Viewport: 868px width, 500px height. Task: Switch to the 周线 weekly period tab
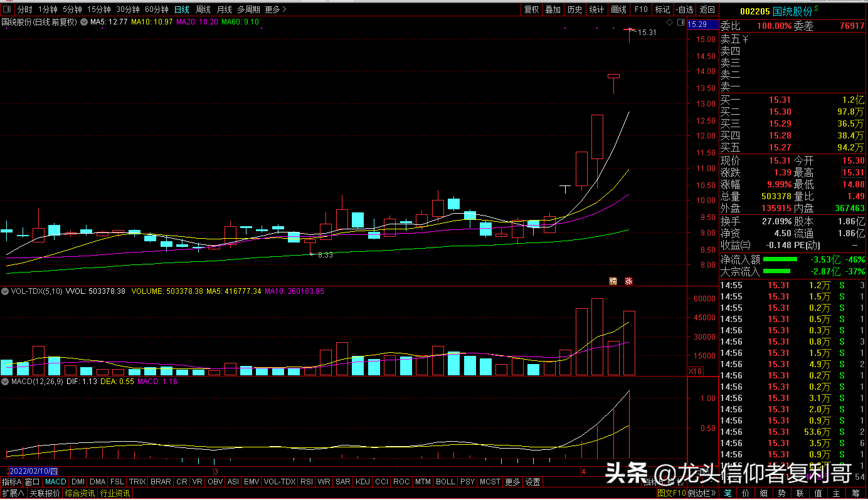click(x=203, y=9)
